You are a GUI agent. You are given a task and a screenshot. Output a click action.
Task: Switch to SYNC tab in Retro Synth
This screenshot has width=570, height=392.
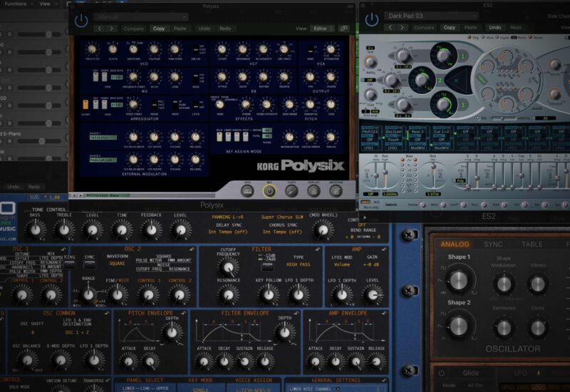(493, 244)
